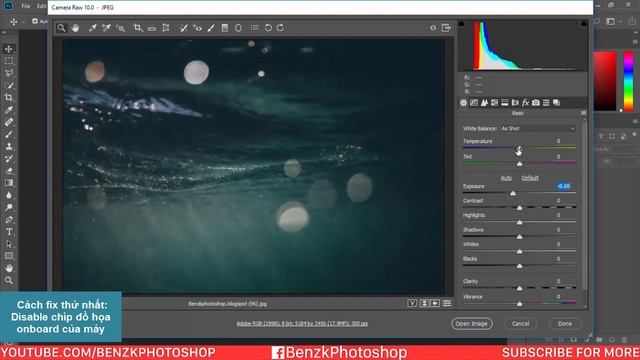Select the Camera Raw Crop tool
The width and height of the screenshot is (640, 360).
coord(138,28)
